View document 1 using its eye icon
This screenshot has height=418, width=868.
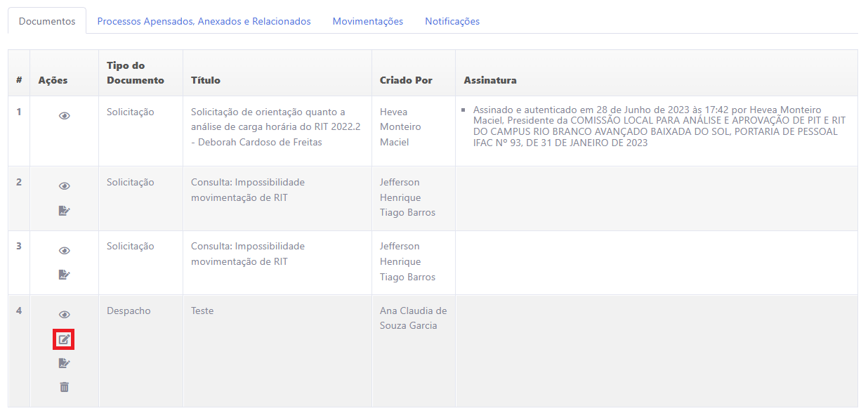pyautogui.click(x=64, y=116)
